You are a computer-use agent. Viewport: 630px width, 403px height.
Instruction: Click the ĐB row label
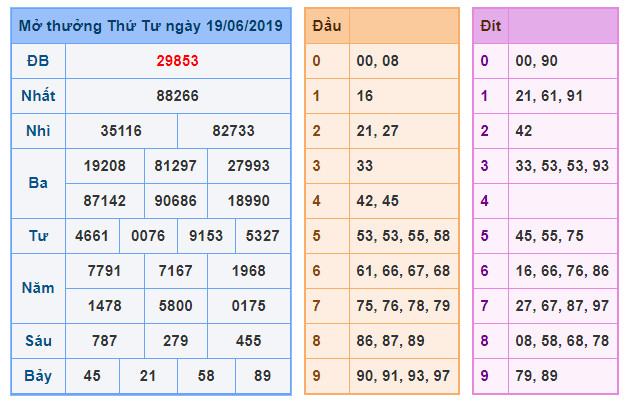tap(37, 60)
